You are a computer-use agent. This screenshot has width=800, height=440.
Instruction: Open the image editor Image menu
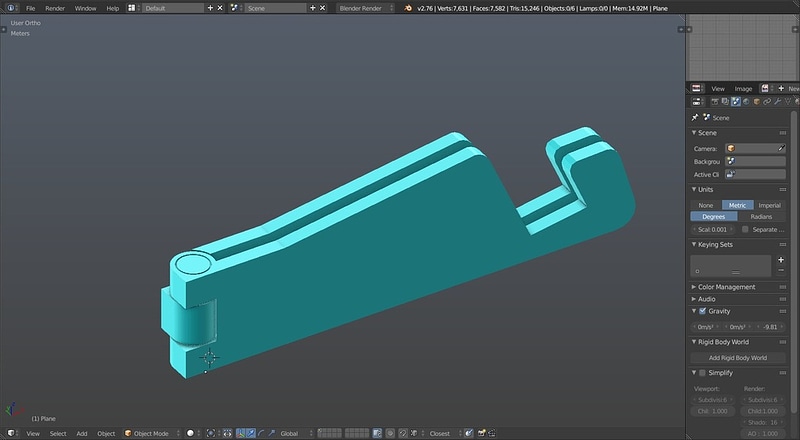(743, 88)
